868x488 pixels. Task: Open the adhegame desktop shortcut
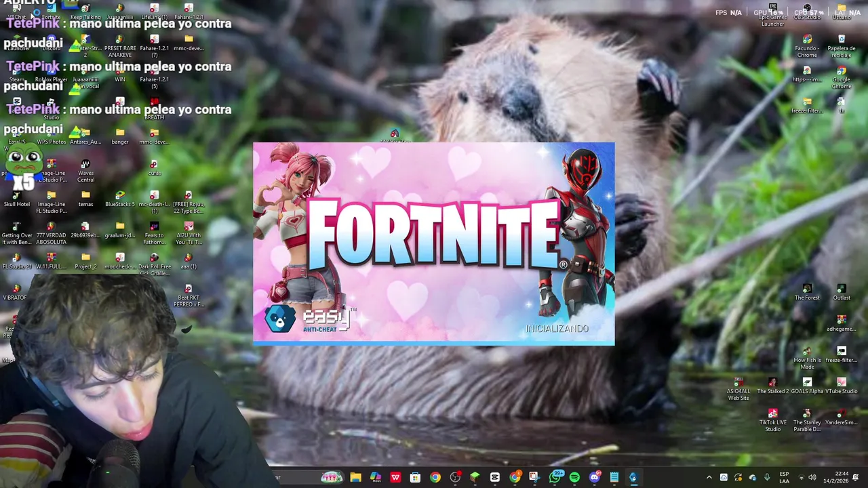[x=842, y=323]
